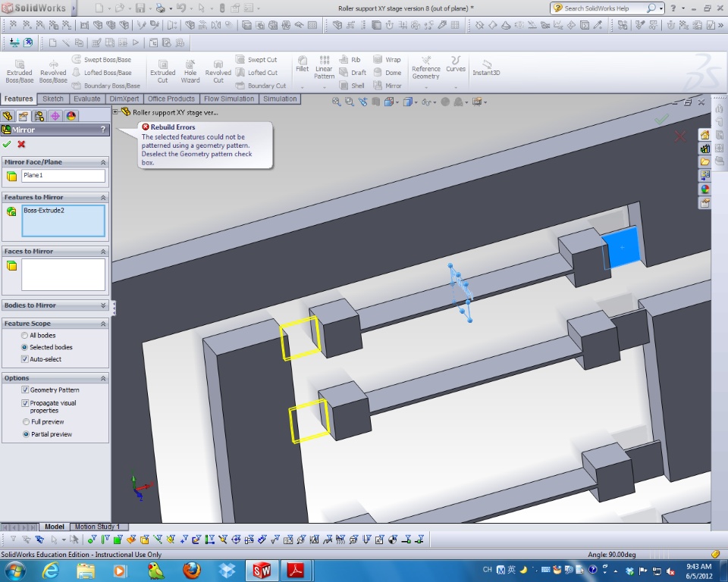Click the Reference Geometry icon

(x=425, y=67)
